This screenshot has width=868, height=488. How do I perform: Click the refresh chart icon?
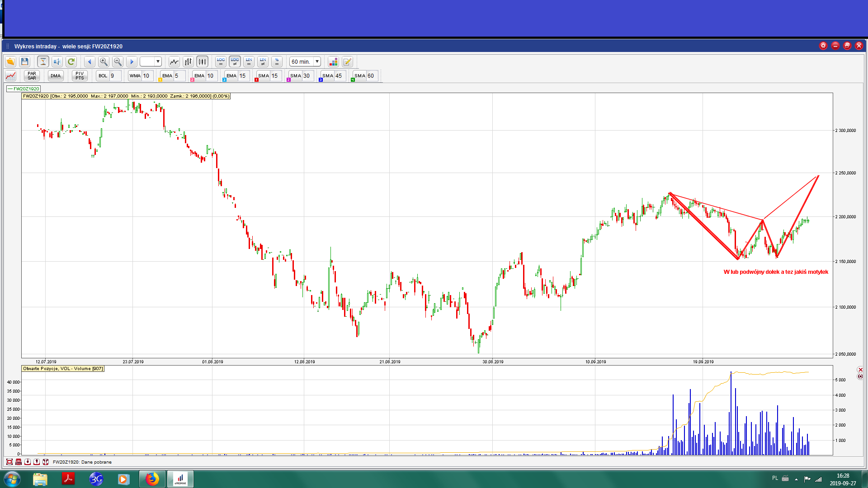(71, 61)
